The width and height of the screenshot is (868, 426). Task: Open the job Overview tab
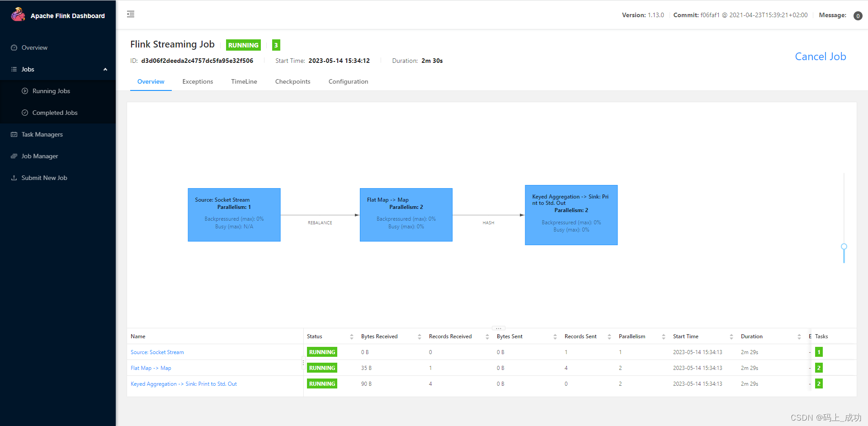151,81
